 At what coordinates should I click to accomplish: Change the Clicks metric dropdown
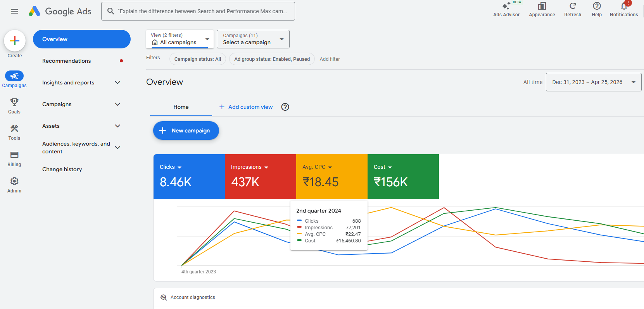(171, 167)
